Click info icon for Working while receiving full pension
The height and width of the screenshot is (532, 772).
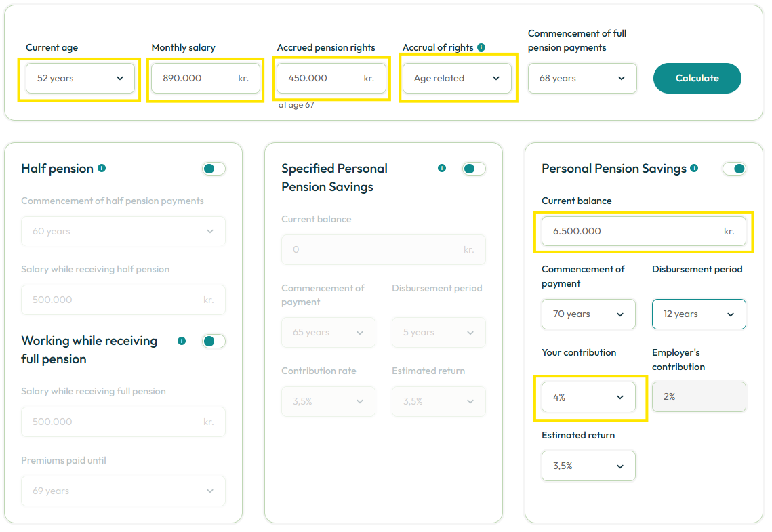coord(182,341)
